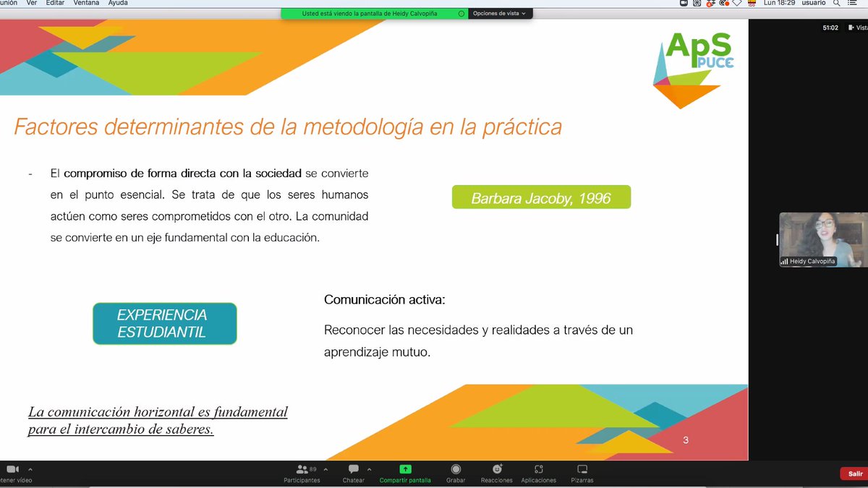Click the slide title Factores determinantes
The height and width of the screenshot is (488, 868).
(288, 128)
